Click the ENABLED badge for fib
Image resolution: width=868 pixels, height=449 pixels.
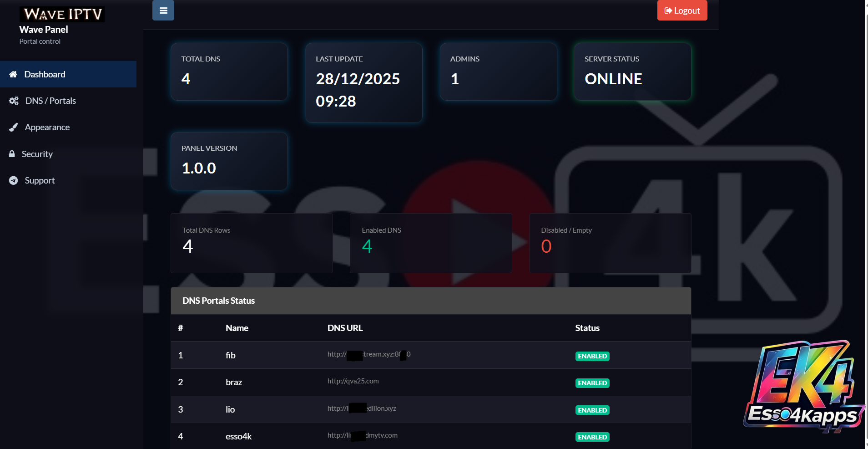pos(592,356)
